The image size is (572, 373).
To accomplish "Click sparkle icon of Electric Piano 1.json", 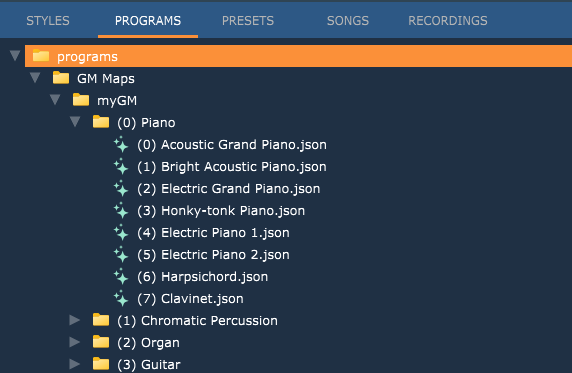I will click(121, 232).
